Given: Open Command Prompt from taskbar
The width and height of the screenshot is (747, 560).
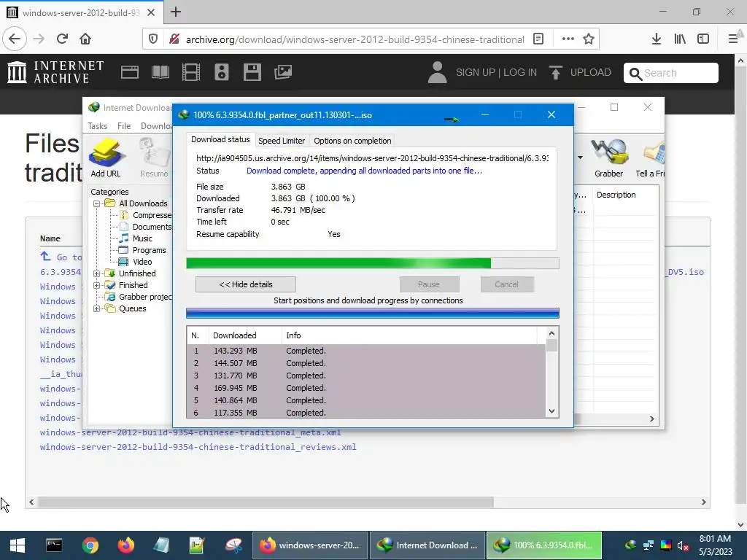Looking at the screenshot, I should (54, 545).
